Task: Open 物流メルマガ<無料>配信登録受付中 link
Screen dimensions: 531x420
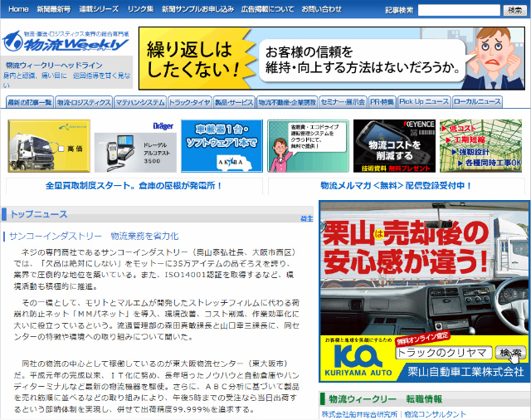Action: [x=396, y=186]
